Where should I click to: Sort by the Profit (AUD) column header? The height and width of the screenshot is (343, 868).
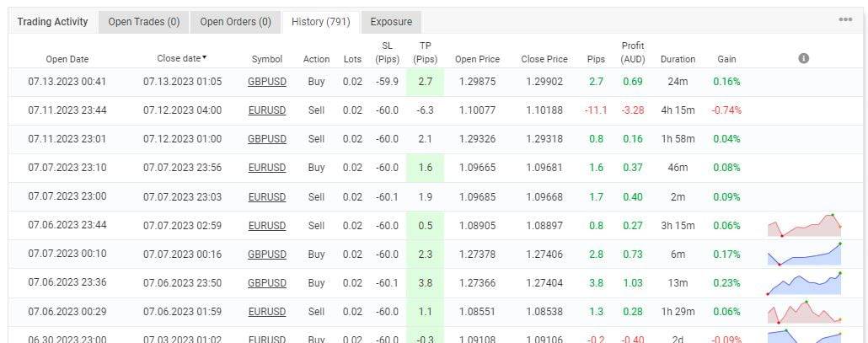click(632, 52)
